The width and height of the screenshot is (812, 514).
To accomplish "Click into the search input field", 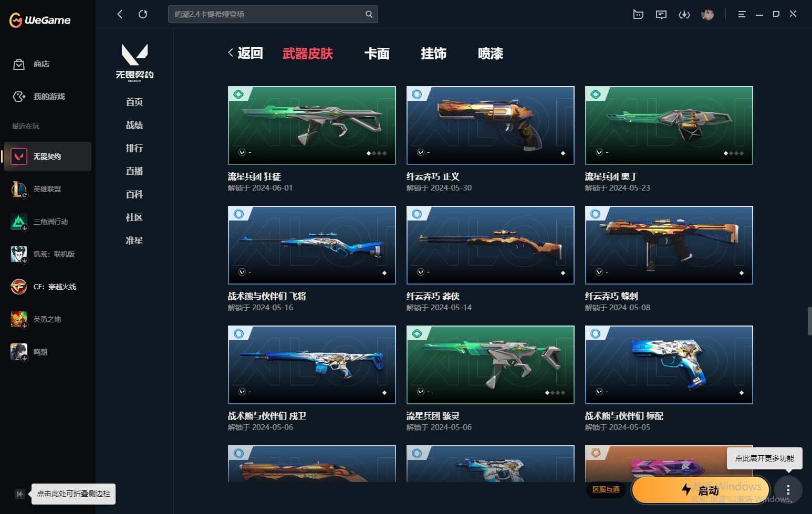I will [267, 14].
